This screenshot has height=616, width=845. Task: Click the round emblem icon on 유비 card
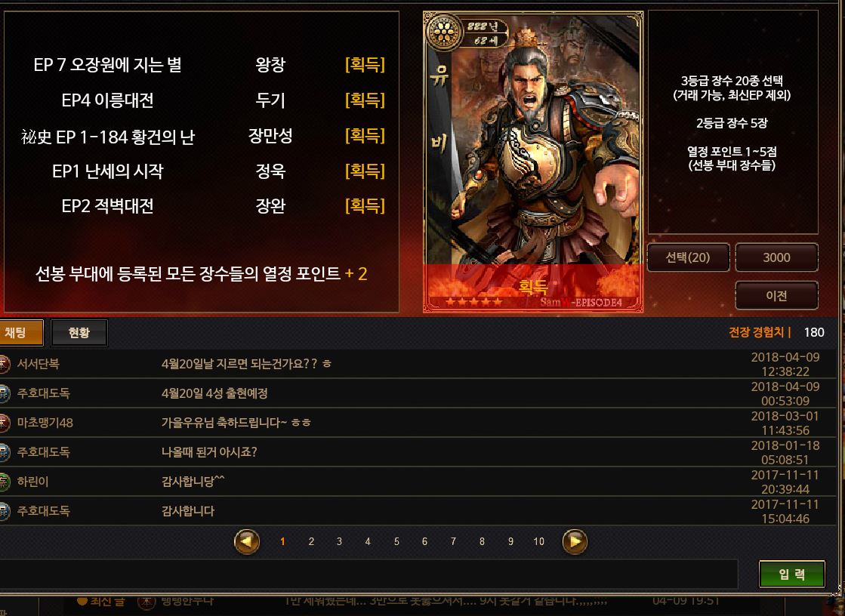(445, 32)
